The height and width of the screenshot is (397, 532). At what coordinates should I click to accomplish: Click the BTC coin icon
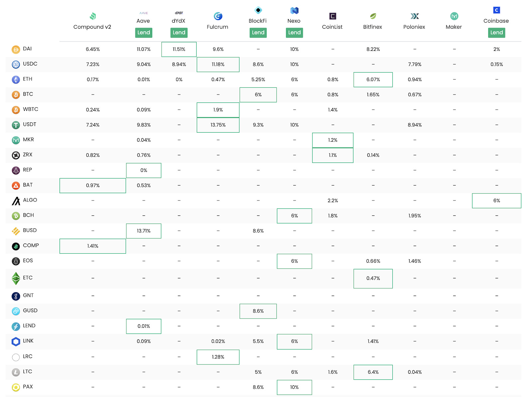click(16, 95)
